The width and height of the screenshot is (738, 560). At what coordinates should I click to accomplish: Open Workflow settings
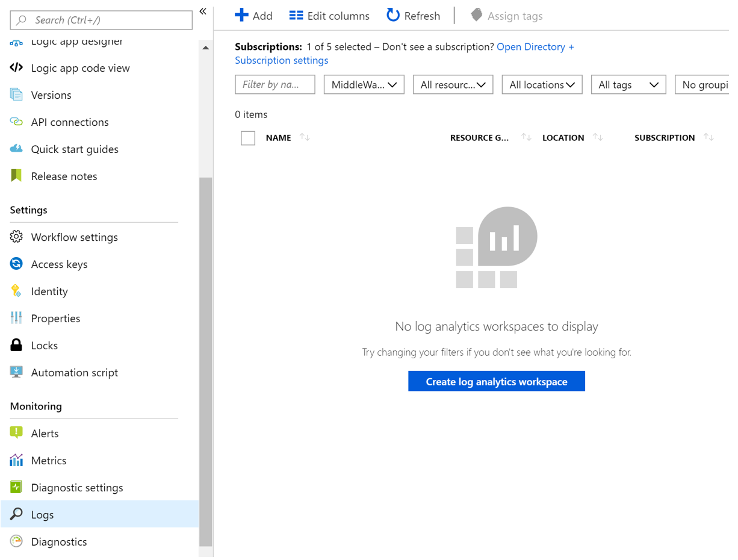click(x=74, y=237)
